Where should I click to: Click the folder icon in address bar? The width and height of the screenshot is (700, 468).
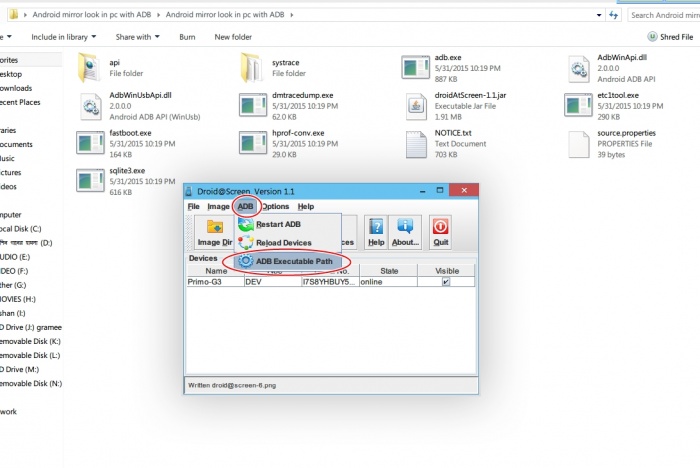click(x=13, y=14)
